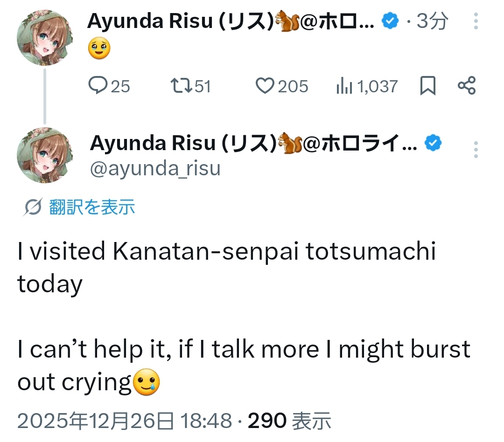Click 翻訳を表示 to show translation
This screenshot has height=442, width=504.
point(92,207)
